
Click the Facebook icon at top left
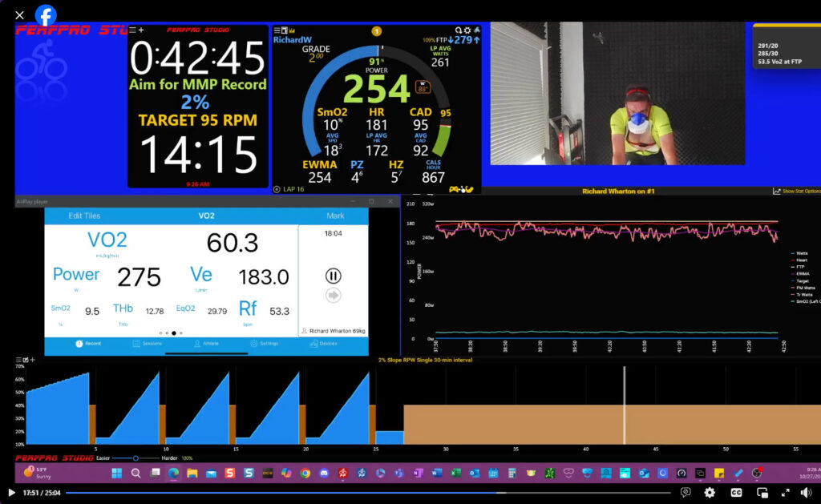pos(45,14)
